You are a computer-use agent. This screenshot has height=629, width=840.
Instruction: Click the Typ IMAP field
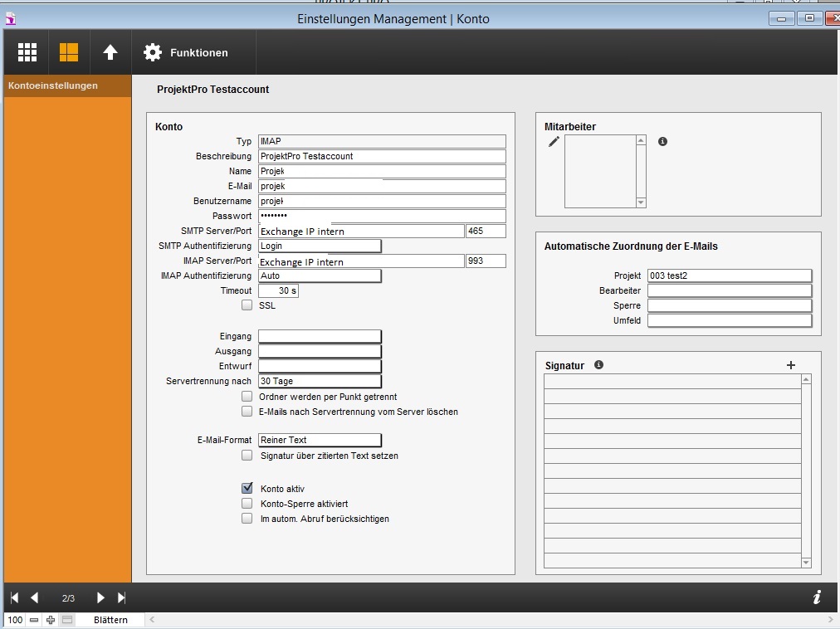(x=382, y=141)
